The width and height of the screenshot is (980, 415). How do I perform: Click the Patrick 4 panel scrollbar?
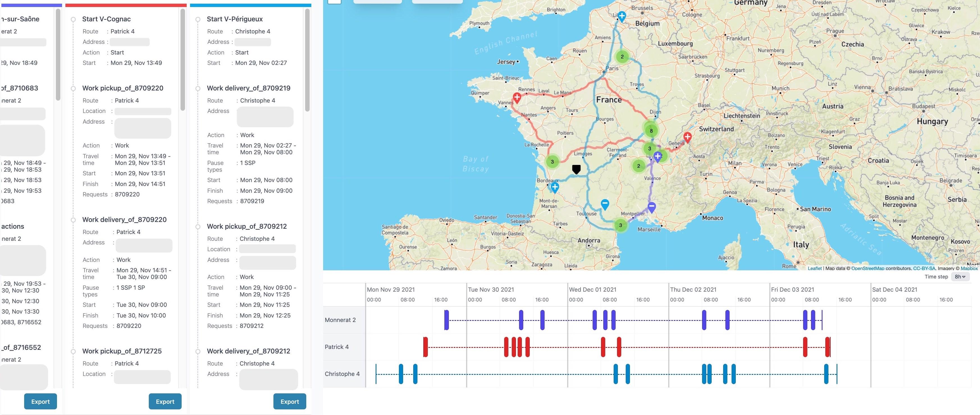click(x=182, y=60)
